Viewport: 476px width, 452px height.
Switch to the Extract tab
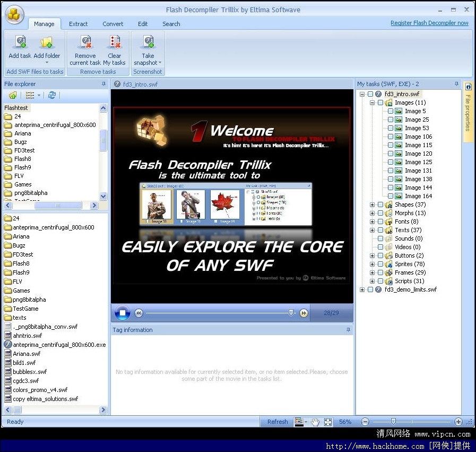[78, 24]
